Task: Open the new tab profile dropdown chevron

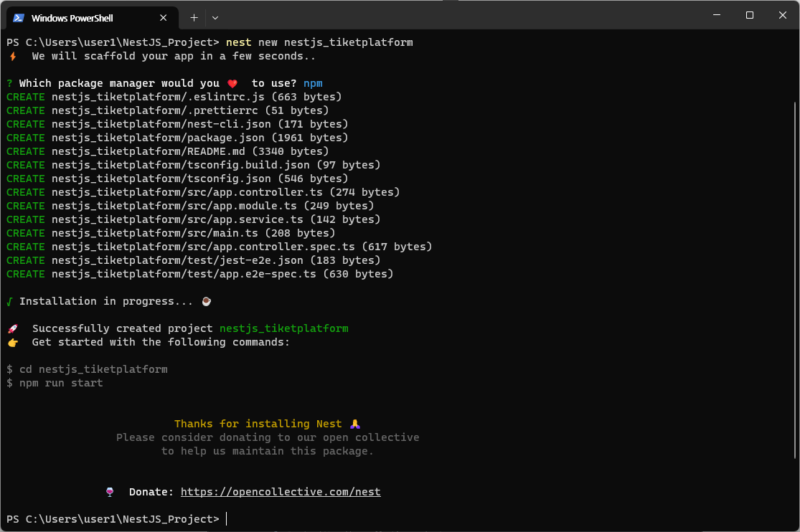Action: [215, 18]
